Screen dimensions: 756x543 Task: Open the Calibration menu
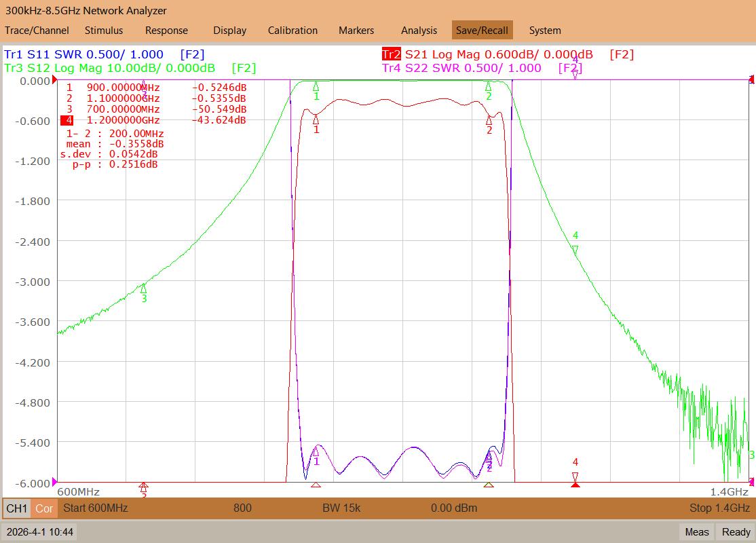[292, 31]
